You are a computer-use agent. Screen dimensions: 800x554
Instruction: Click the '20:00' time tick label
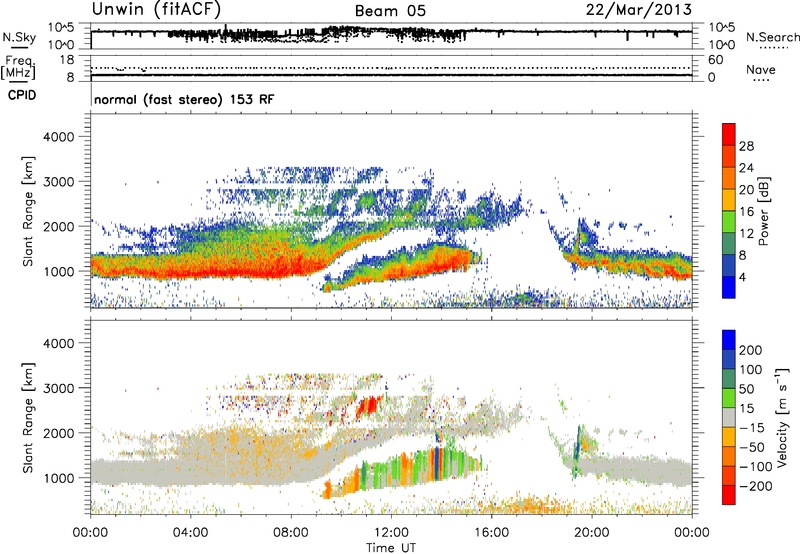click(592, 533)
